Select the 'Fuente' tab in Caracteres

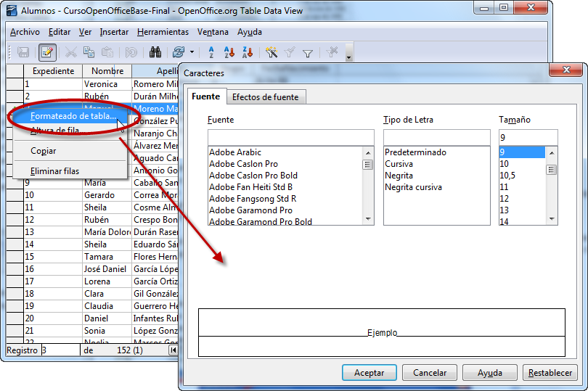tap(206, 96)
